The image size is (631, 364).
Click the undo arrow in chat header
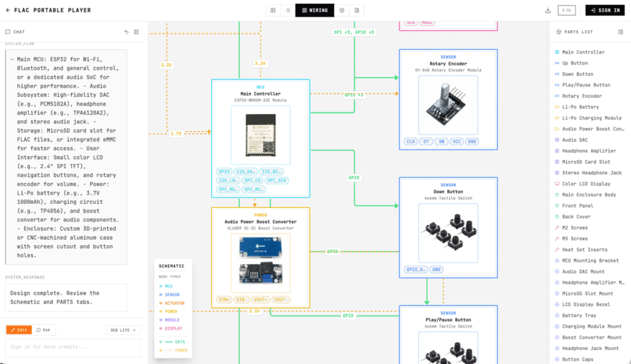coord(126,32)
